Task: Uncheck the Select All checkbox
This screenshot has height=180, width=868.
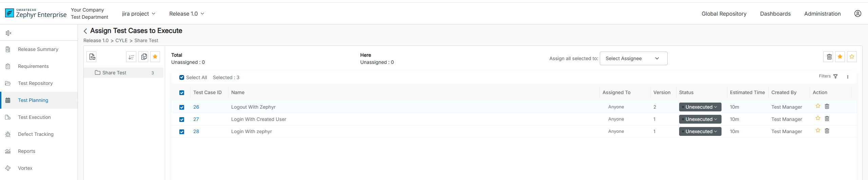Action: (182, 78)
